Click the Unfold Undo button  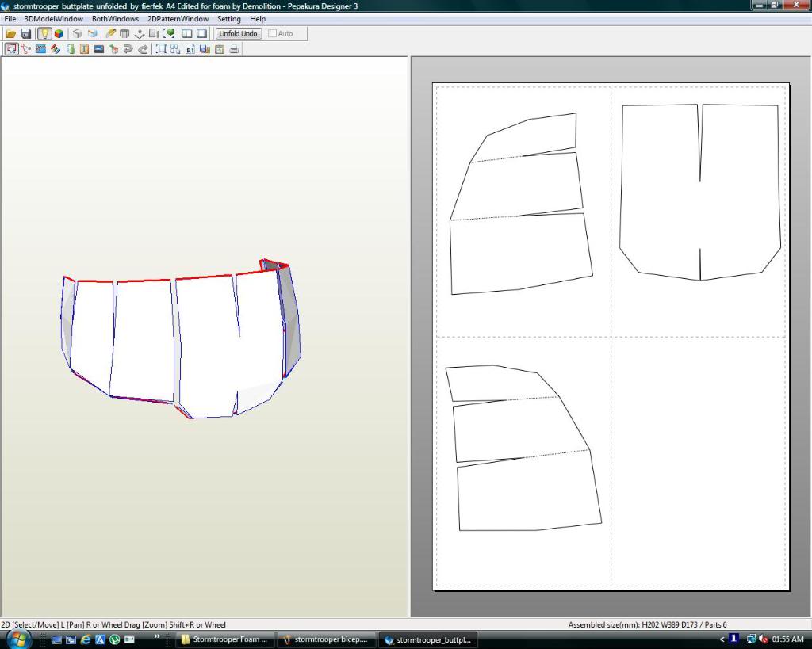point(238,33)
